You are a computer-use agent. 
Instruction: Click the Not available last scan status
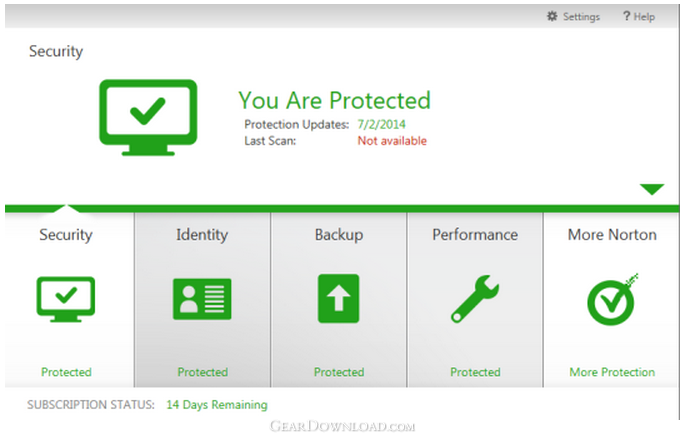pos(392,141)
